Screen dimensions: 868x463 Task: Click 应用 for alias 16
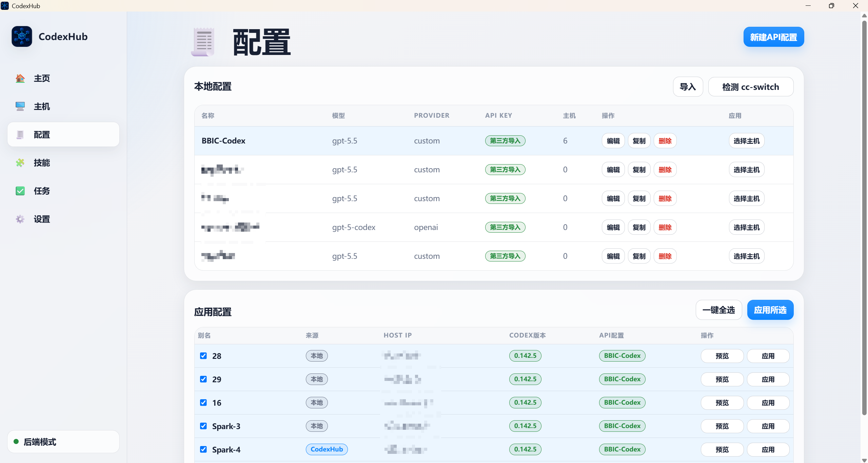click(x=768, y=403)
